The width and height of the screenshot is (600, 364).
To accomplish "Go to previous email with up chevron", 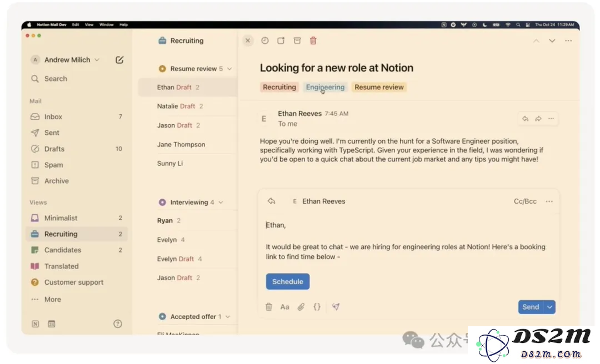I will [536, 41].
